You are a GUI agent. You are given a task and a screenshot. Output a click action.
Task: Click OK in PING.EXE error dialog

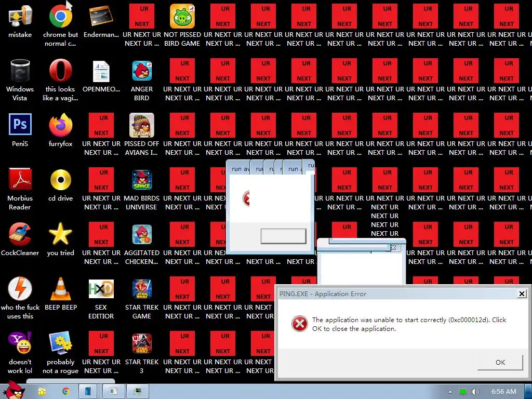click(500, 362)
